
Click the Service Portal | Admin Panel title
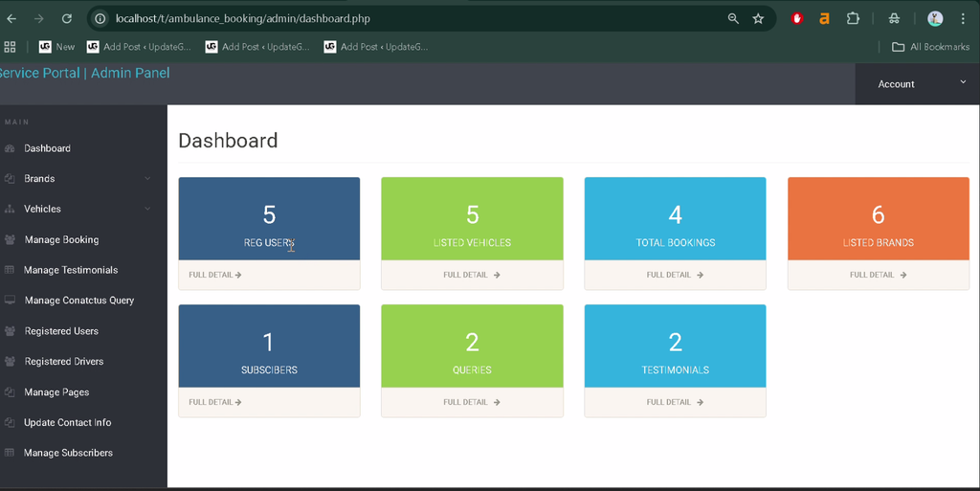click(x=84, y=73)
